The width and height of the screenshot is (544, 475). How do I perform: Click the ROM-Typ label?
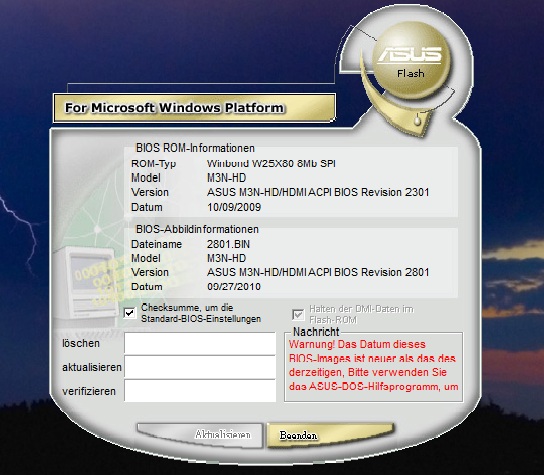(153, 164)
